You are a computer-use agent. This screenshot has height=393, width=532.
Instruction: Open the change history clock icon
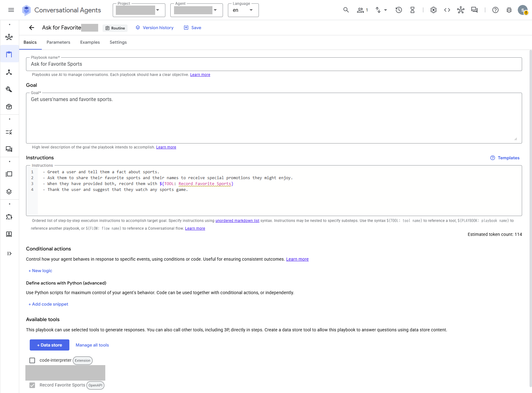coord(399,10)
